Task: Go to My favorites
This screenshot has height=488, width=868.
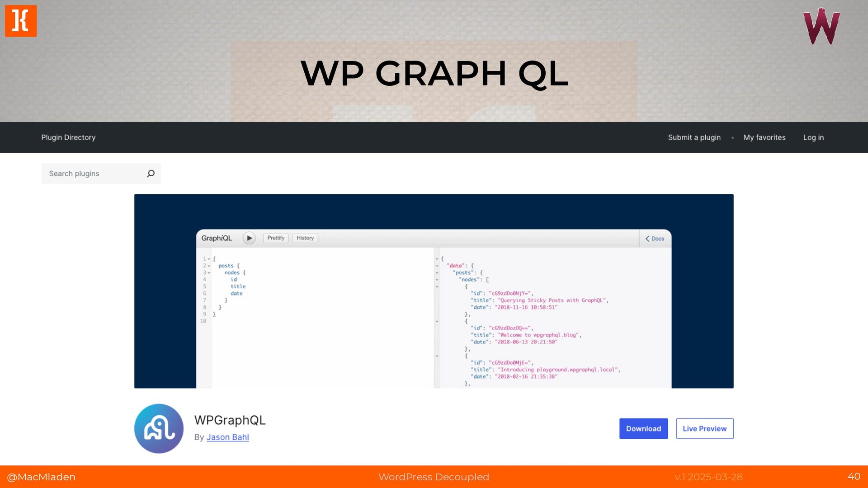Action: pyautogui.click(x=764, y=137)
